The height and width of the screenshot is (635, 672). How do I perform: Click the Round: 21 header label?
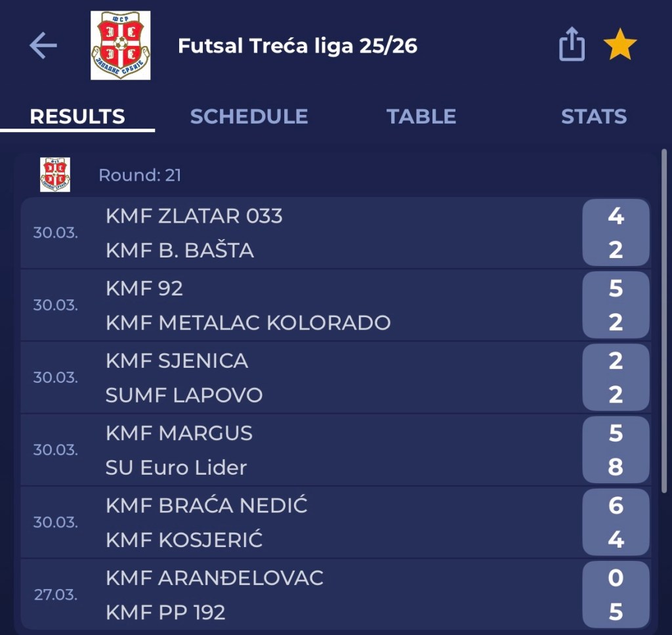pos(140,175)
